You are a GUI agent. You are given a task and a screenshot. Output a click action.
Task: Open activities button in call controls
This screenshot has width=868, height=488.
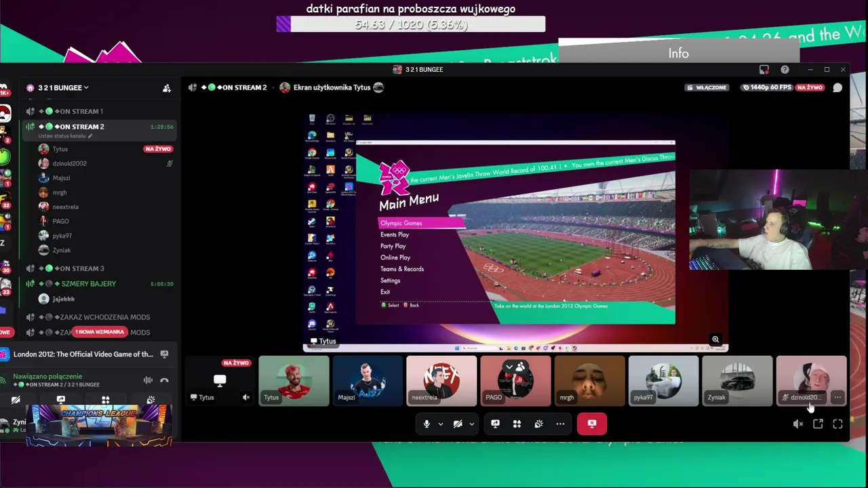click(x=517, y=424)
